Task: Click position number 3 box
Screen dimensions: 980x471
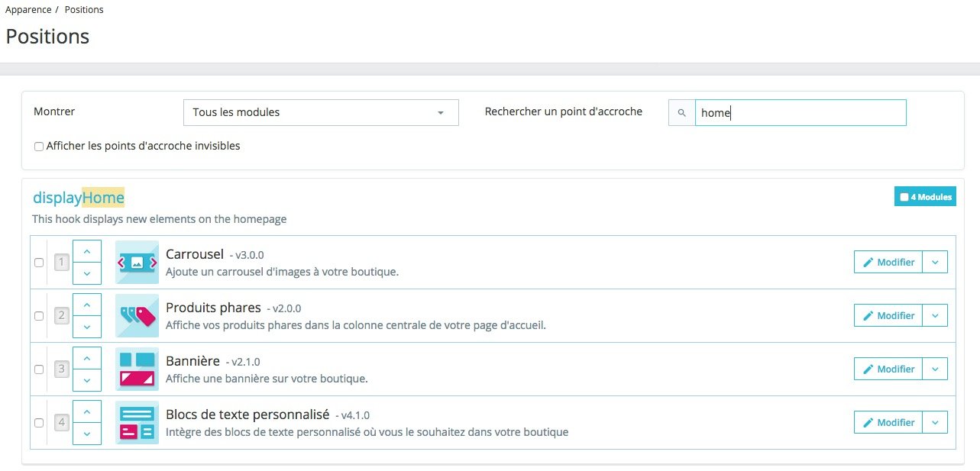Action: 62,369
